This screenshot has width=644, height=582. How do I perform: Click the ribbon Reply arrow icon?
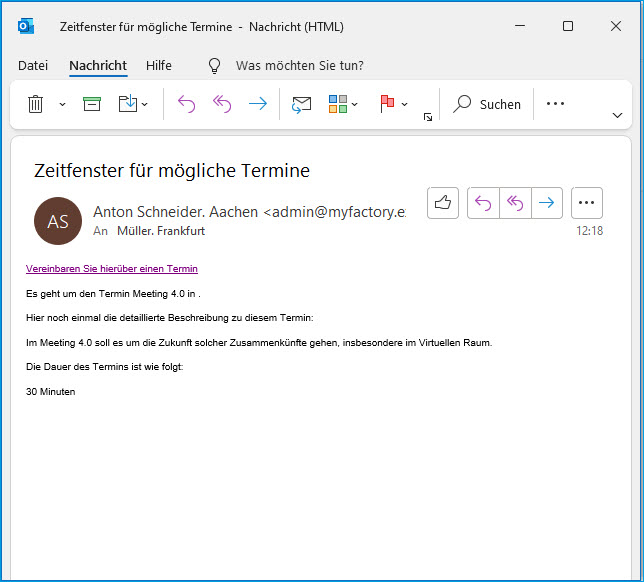pyautogui.click(x=186, y=104)
